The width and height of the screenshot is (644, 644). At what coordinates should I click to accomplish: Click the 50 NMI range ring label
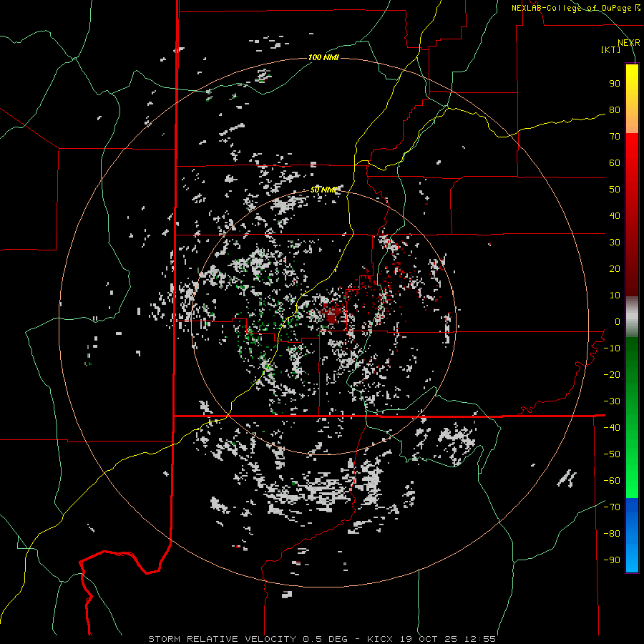[x=323, y=190]
